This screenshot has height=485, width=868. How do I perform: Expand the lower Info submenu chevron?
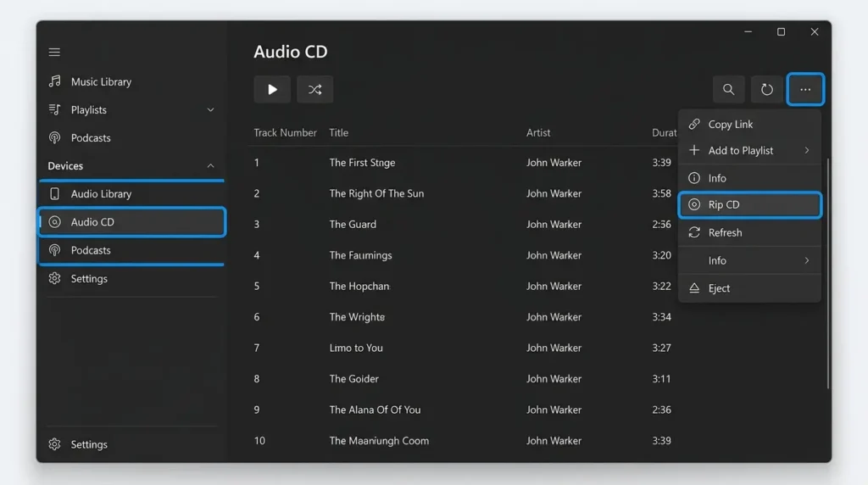(x=807, y=260)
